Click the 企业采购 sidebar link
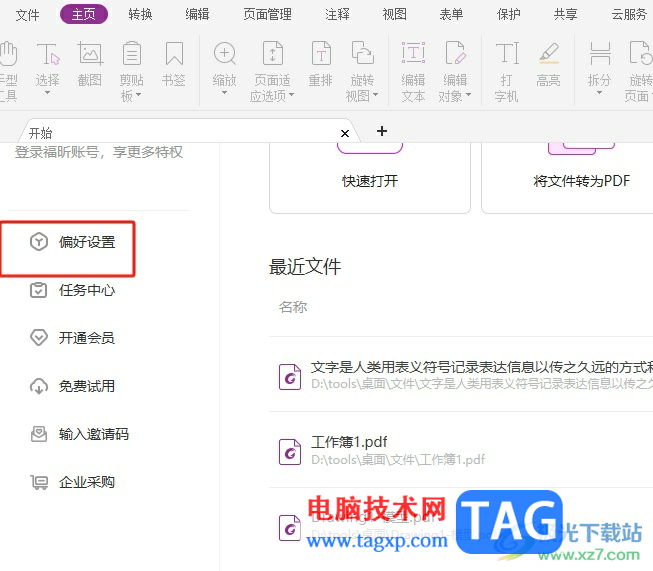The image size is (653, 571). coord(87,482)
